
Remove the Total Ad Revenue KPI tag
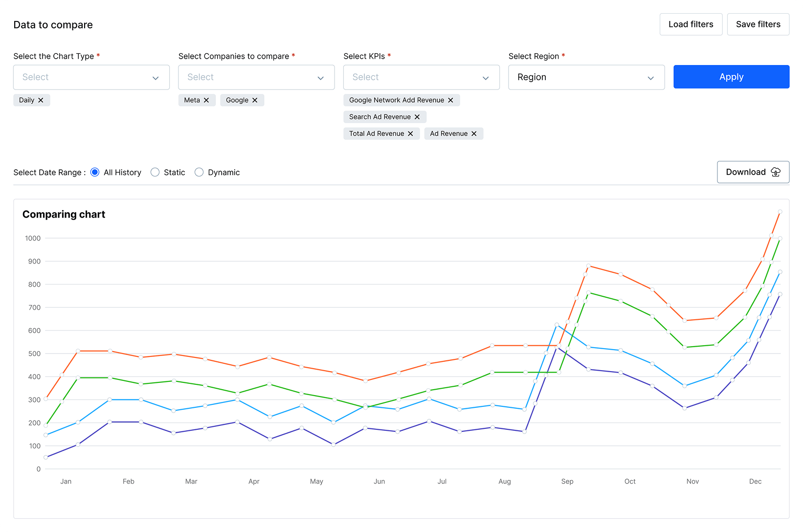pos(410,133)
